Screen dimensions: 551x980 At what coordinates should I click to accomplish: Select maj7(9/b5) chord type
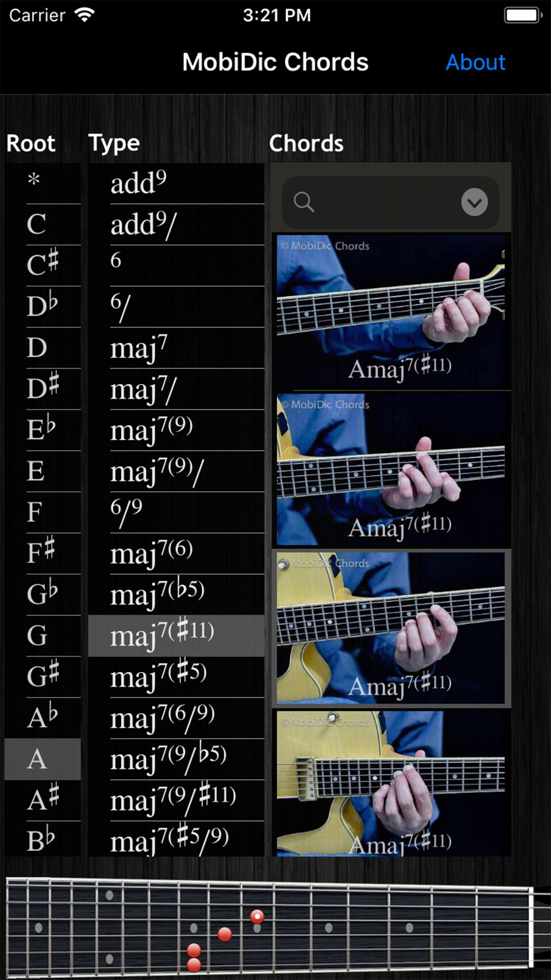click(176, 759)
